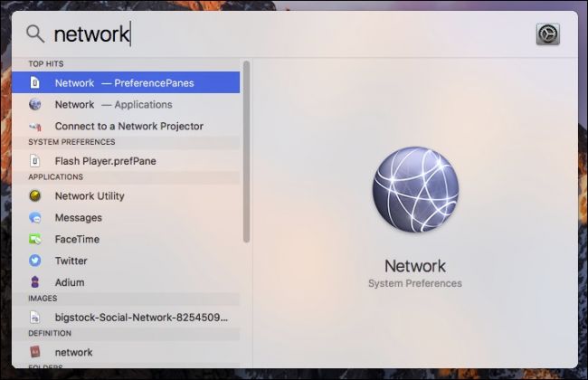This screenshot has width=588, height=380.
Task: Click the Dictionary definition icon
Action: (35, 352)
